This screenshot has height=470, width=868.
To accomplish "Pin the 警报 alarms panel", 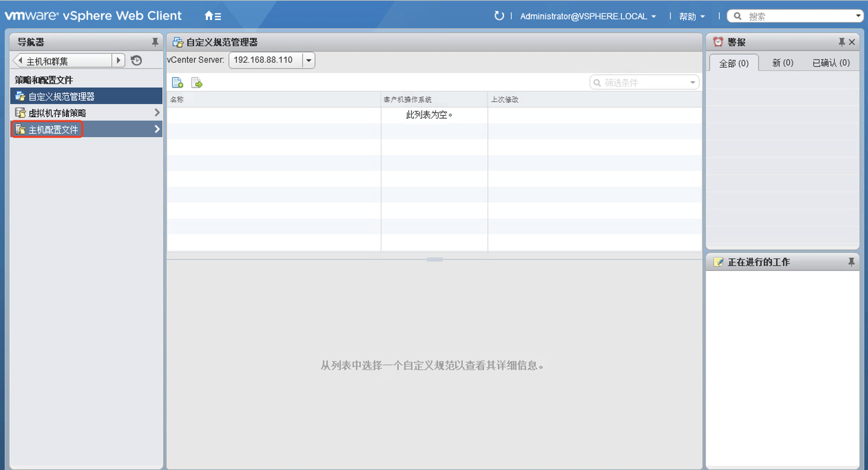I will coord(841,42).
